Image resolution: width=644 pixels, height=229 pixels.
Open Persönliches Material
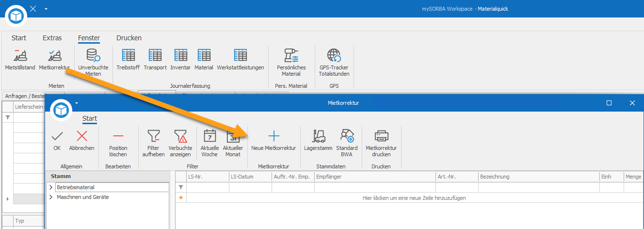[x=291, y=62]
